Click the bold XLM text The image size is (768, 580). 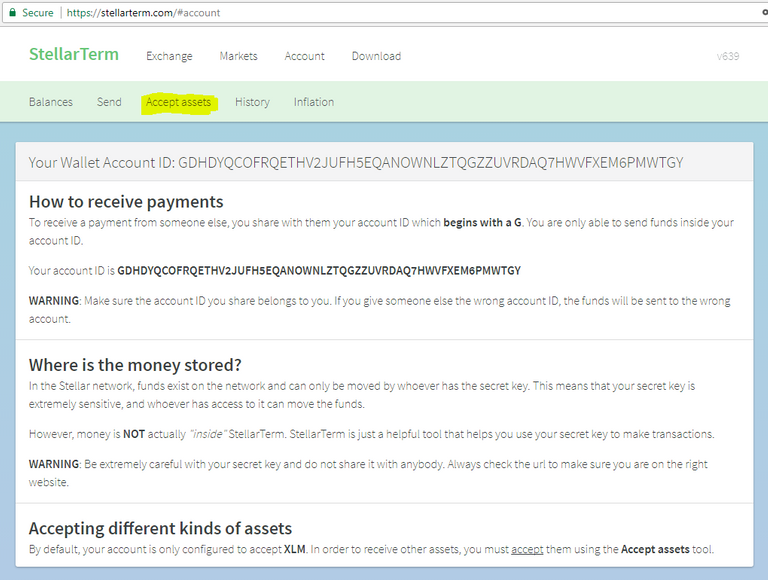tap(295, 550)
